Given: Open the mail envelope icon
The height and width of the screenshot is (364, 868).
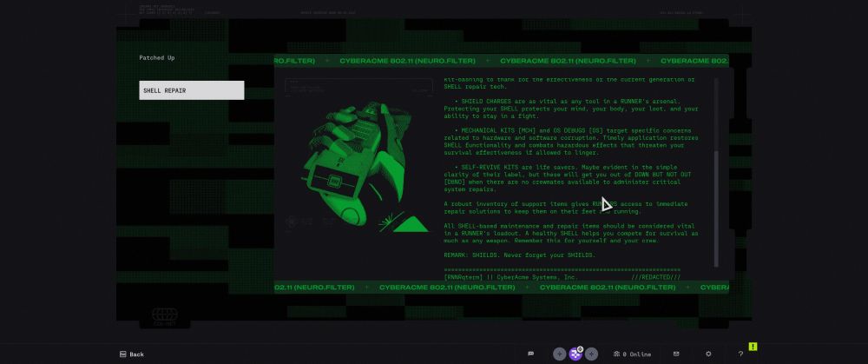Looking at the screenshot, I should point(676,354).
